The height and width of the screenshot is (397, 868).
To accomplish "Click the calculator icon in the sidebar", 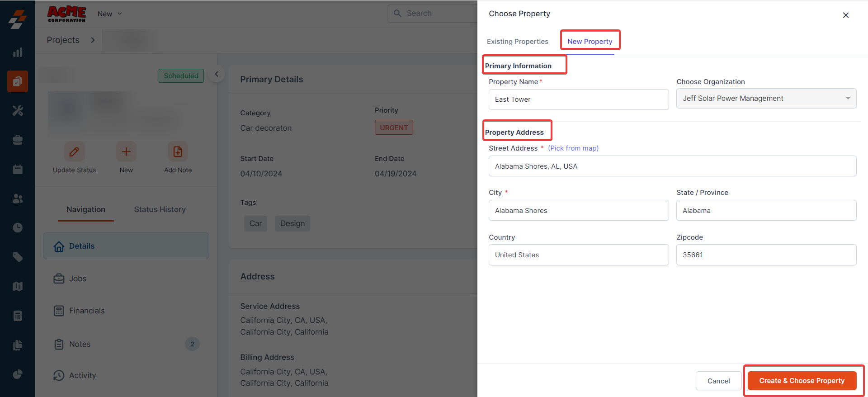I will (x=18, y=316).
